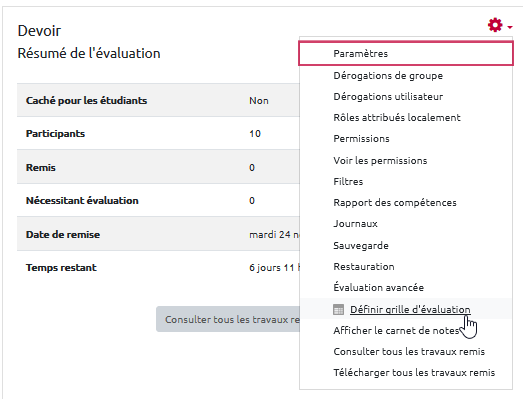Choose the Sauvegarde option
Image resolution: width=523 pixels, height=399 pixels.
pos(361,246)
